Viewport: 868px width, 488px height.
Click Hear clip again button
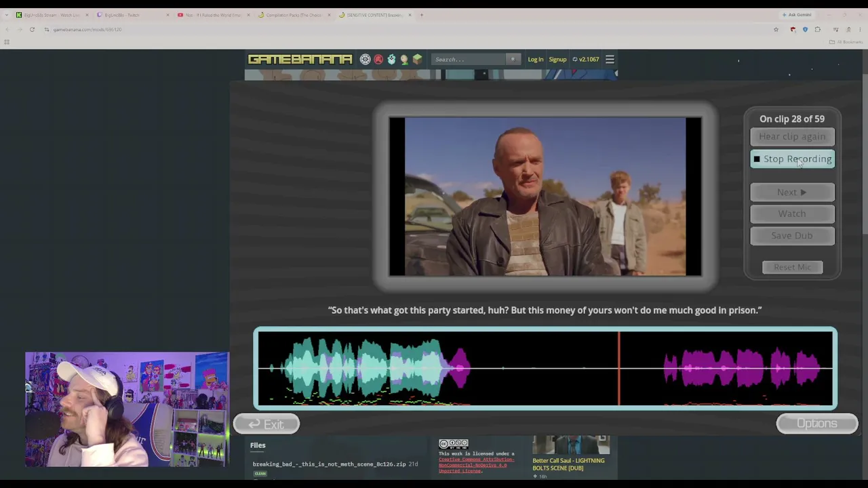(792, 137)
